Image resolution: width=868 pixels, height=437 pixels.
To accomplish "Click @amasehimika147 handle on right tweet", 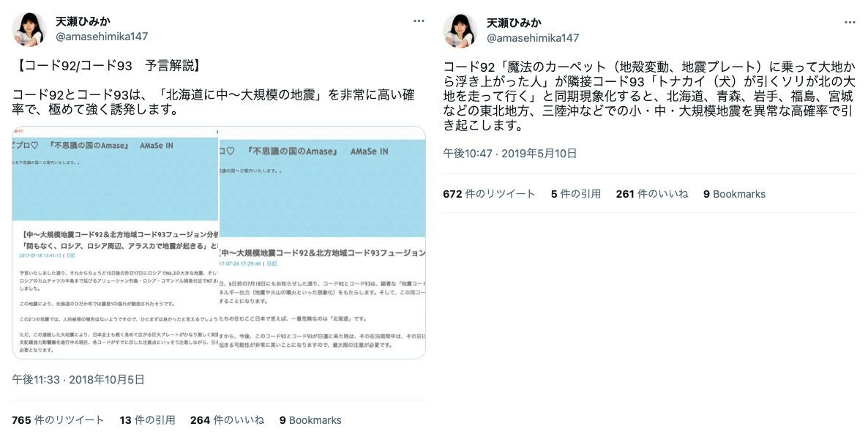I will coord(533,38).
